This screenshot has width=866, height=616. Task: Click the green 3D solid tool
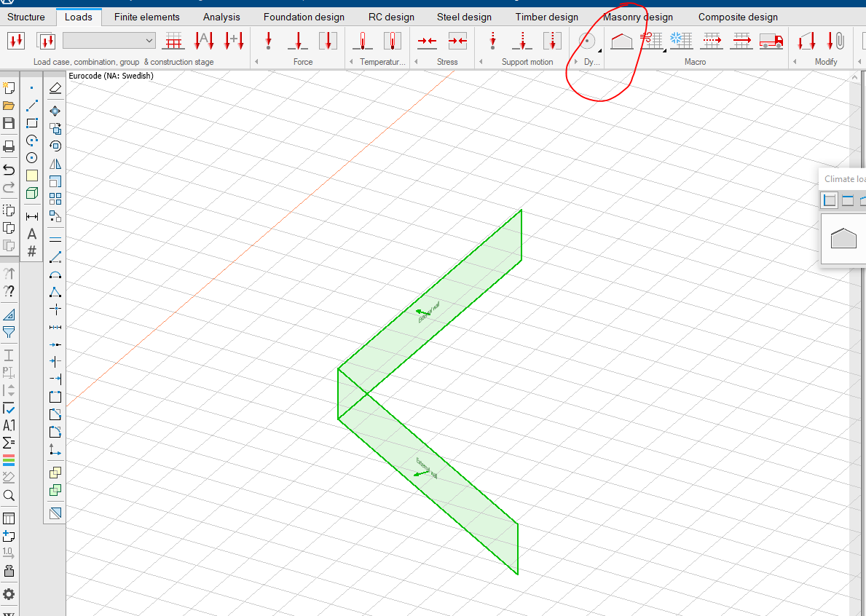32,193
